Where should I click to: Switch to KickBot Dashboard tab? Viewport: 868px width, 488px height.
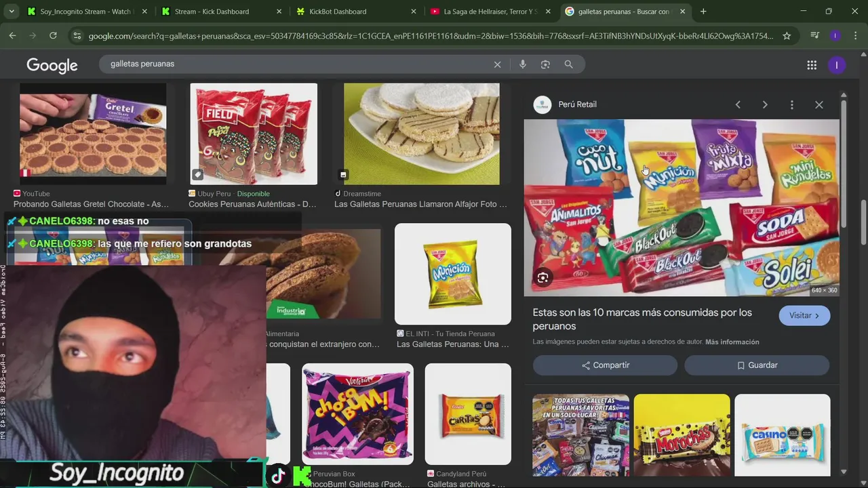pyautogui.click(x=354, y=12)
